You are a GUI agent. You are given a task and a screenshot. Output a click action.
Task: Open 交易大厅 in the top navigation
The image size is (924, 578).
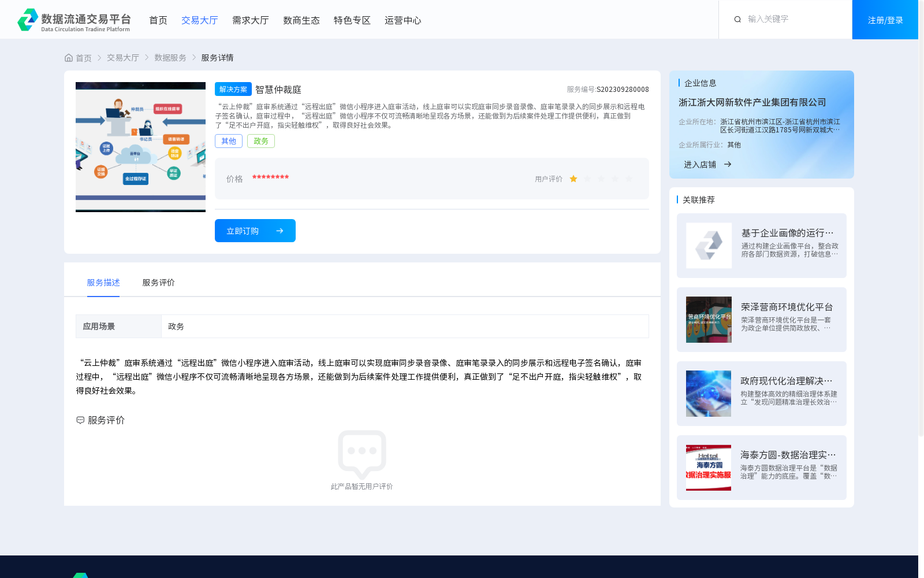pos(200,20)
